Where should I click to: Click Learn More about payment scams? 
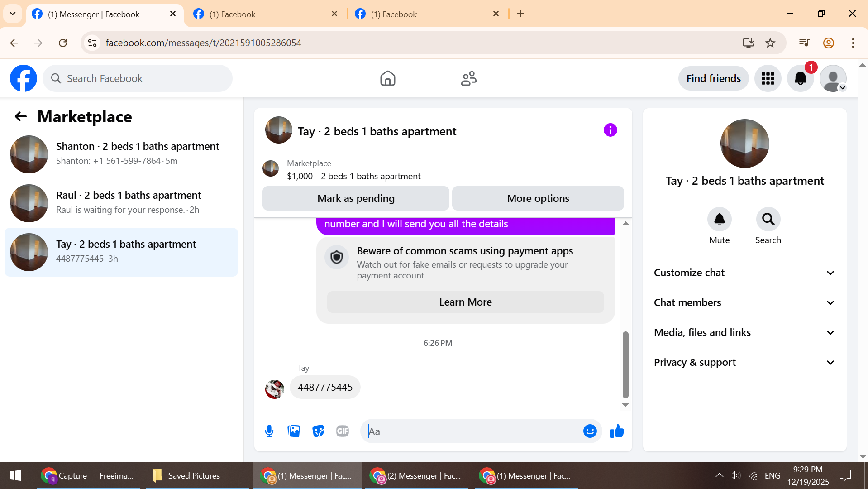click(465, 302)
